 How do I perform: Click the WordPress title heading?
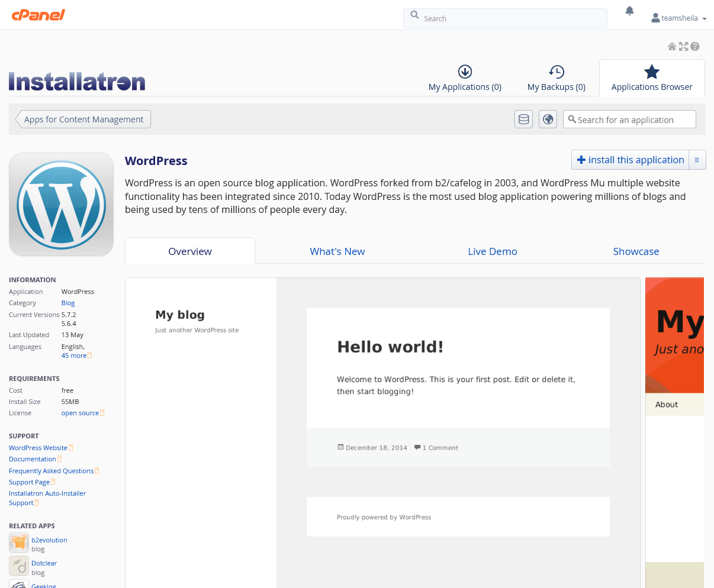pyautogui.click(x=156, y=161)
